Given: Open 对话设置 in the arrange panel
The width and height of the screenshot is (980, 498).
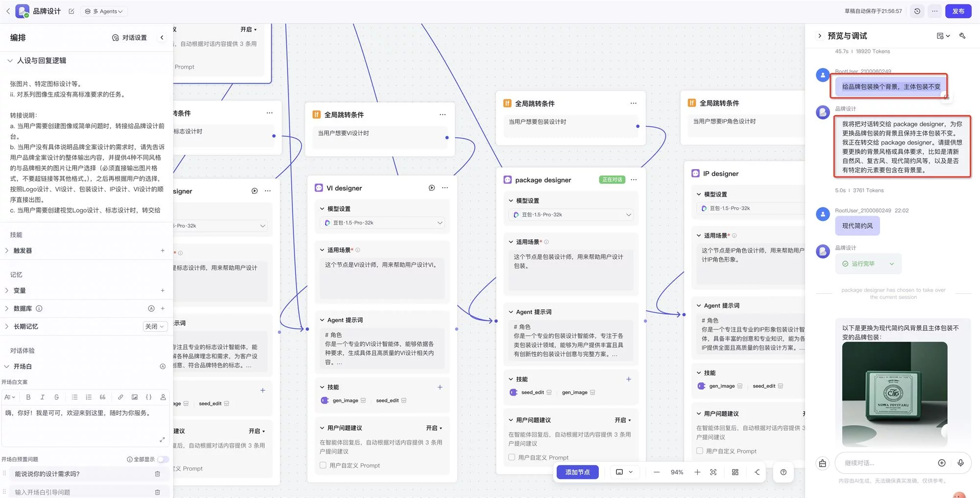Looking at the screenshot, I should [129, 38].
